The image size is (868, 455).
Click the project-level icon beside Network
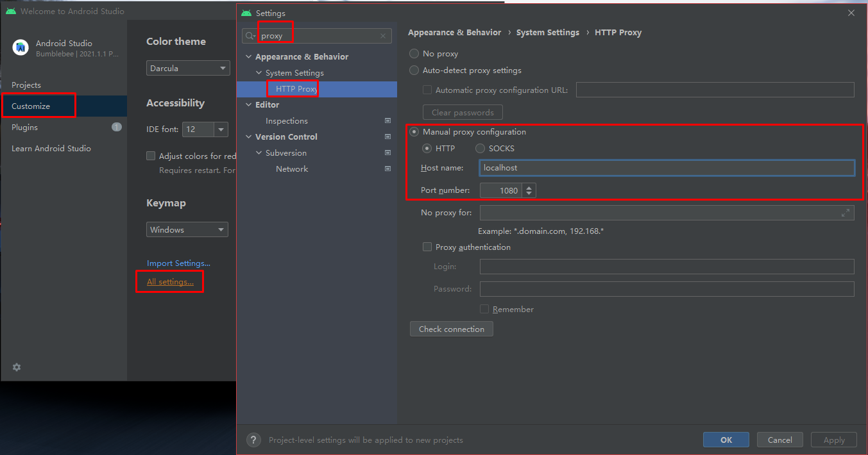(387, 169)
